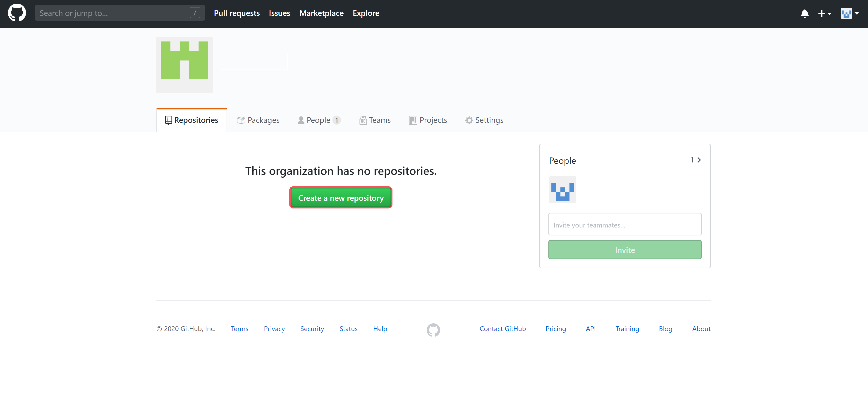Open Pull requests in top navigation
868x404 pixels.
pyautogui.click(x=237, y=13)
